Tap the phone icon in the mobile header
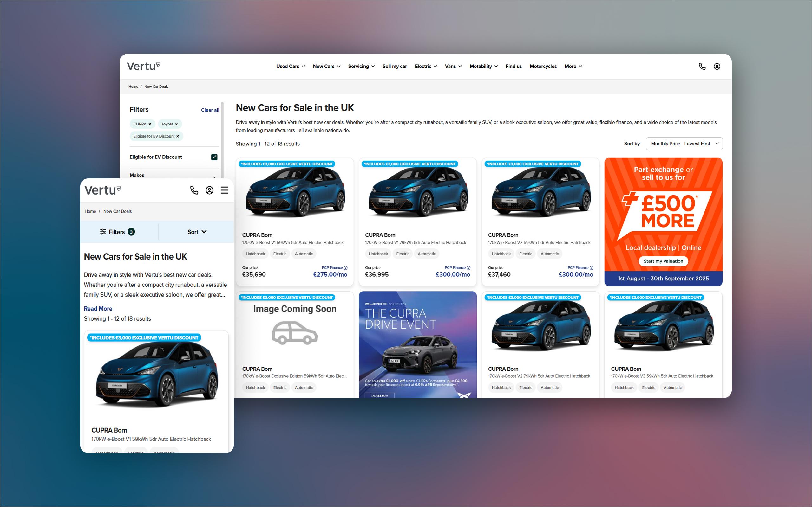Screen dimensions: 812x507 click(x=194, y=190)
